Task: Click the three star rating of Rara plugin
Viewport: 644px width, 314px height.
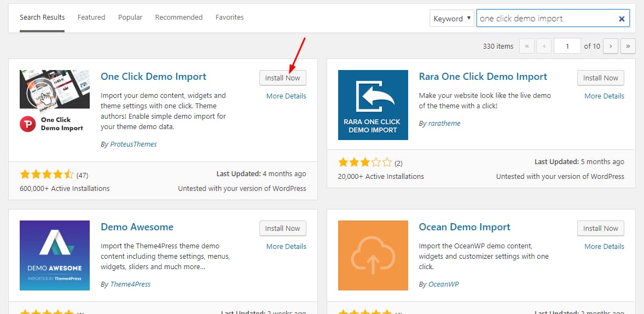Action: pyautogui.click(x=365, y=162)
